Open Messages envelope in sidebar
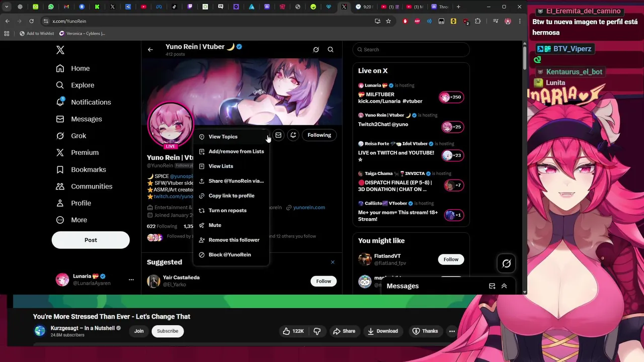The width and height of the screenshot is (644, 362). (x=60, y=119)
